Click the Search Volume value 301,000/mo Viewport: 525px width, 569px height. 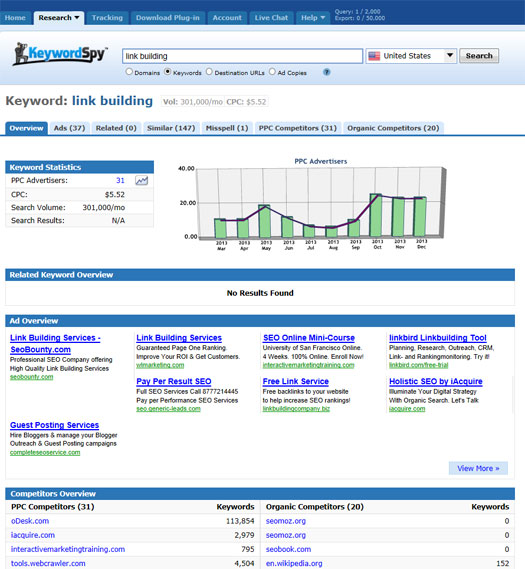[x=103, y=208]
